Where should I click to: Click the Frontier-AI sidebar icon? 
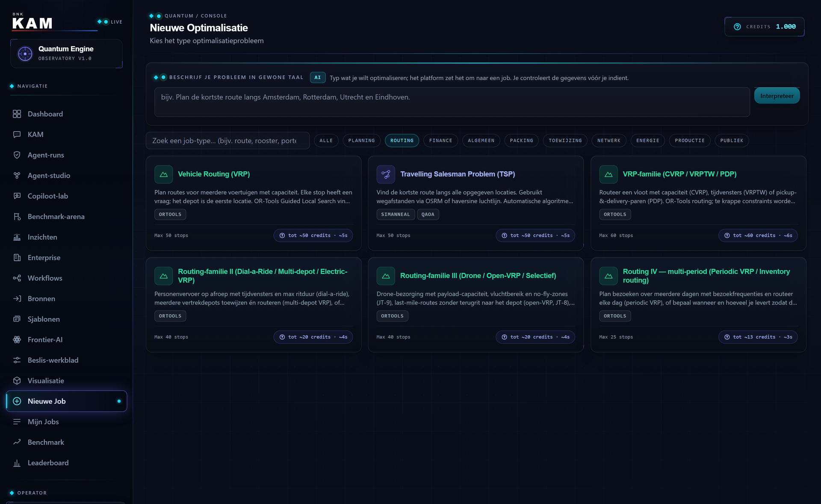17,339
